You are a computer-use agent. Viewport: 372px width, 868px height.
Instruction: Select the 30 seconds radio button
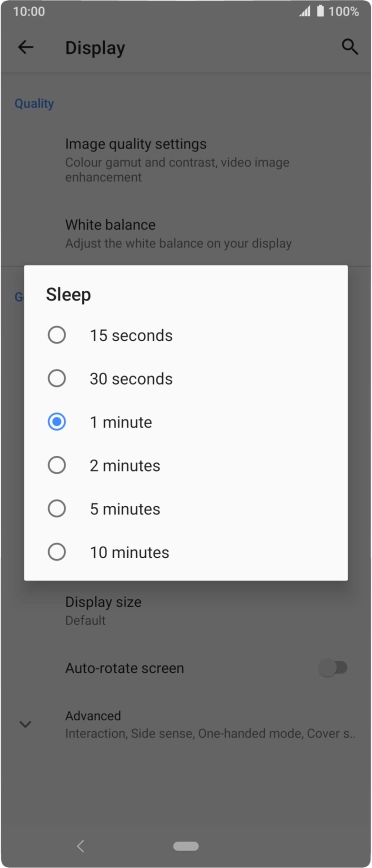click(x=57, y=379)
